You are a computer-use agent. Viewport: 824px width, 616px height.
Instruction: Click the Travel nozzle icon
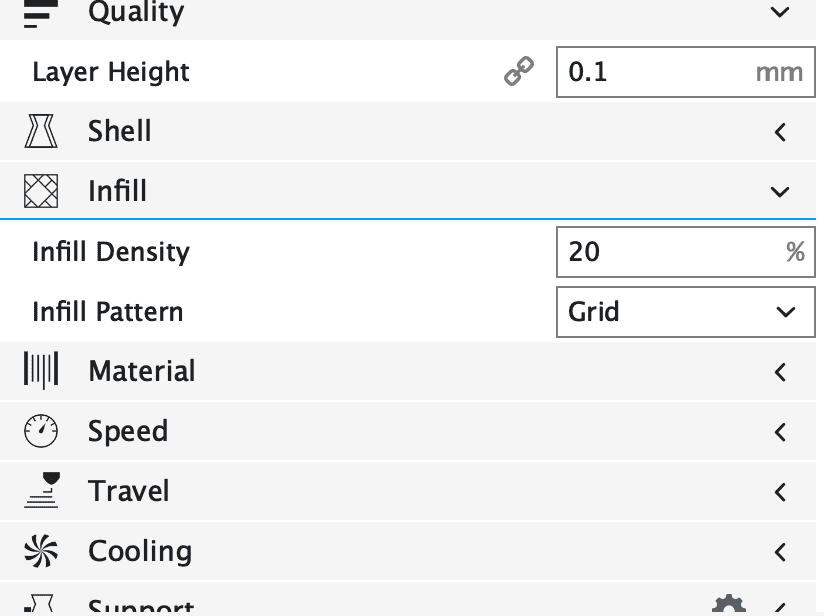click(x=41, y=491)
